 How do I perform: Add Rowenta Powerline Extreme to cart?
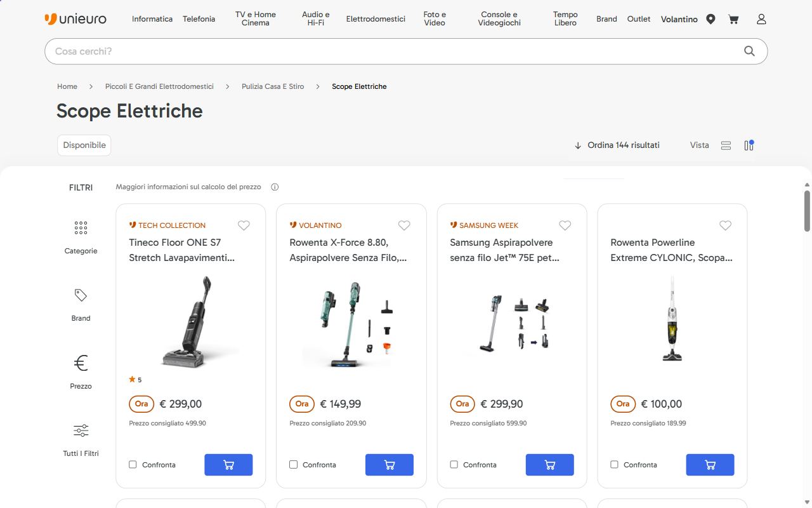pos(710,465)
